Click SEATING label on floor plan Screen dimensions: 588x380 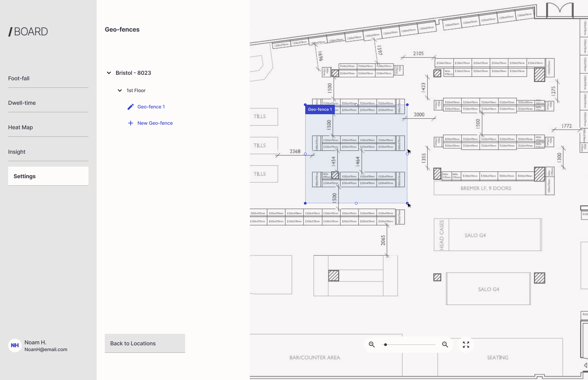click(498, 358)
